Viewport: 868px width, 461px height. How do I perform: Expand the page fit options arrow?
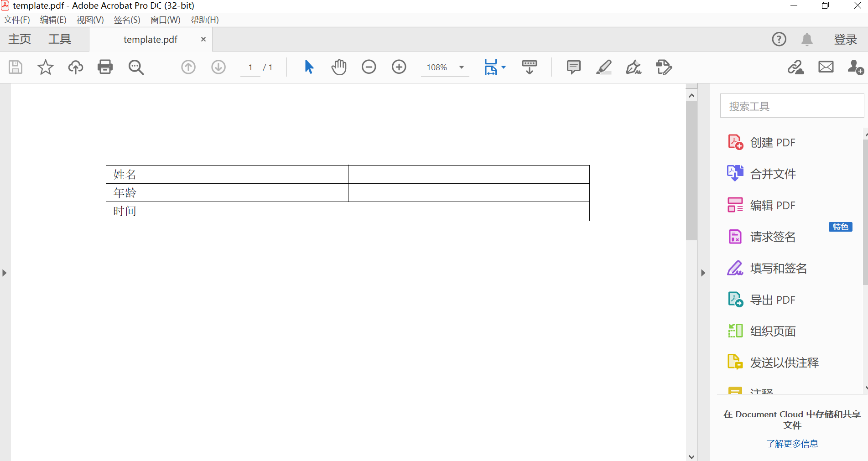[x=504, y=67]
